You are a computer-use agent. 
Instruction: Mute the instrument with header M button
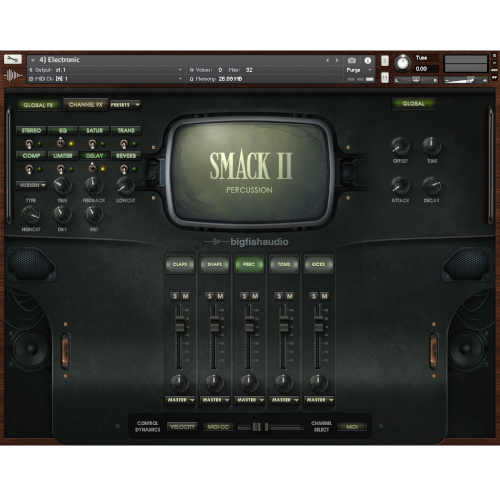385,78
